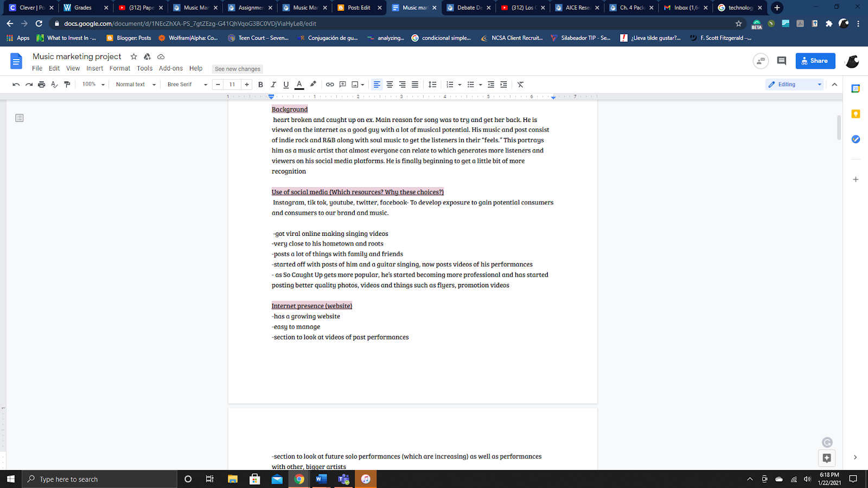Insert a link with the link icon

pos(330,85)
